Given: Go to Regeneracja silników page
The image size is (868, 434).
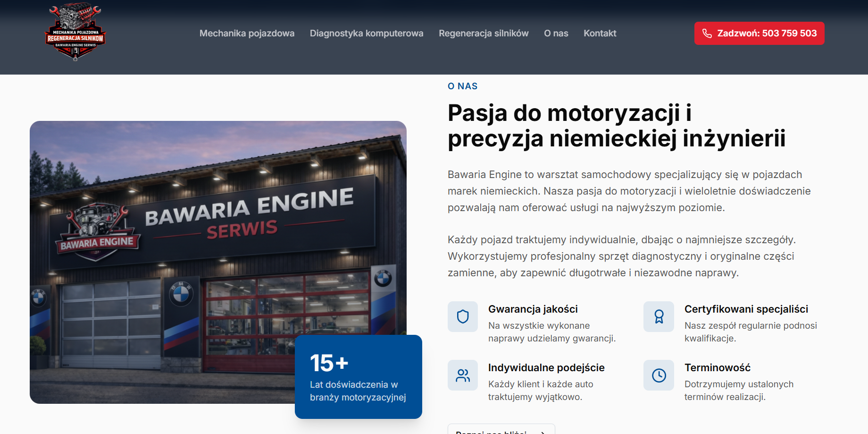Looking at the screenshot, I should pos(484,34).
